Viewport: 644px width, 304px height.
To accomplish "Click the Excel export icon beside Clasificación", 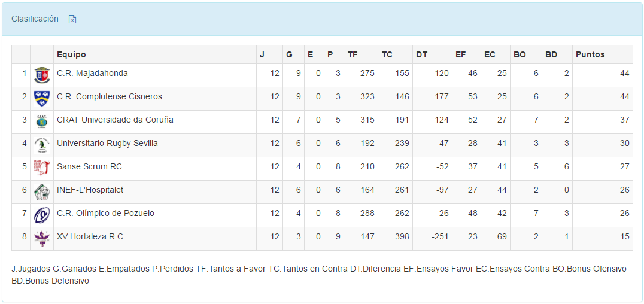I will (72, 19).
